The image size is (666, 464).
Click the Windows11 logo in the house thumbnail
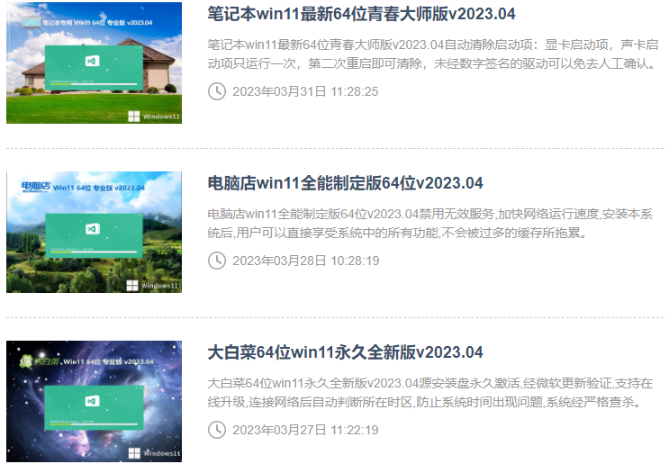[x=154, y=116]
